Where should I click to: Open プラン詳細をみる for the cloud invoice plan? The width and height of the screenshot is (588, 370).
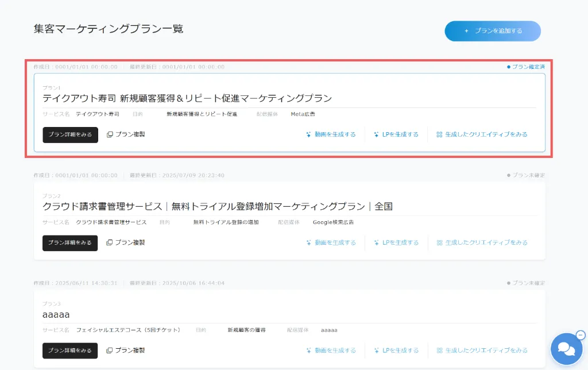pyautogui.click(x=70, y=242)
